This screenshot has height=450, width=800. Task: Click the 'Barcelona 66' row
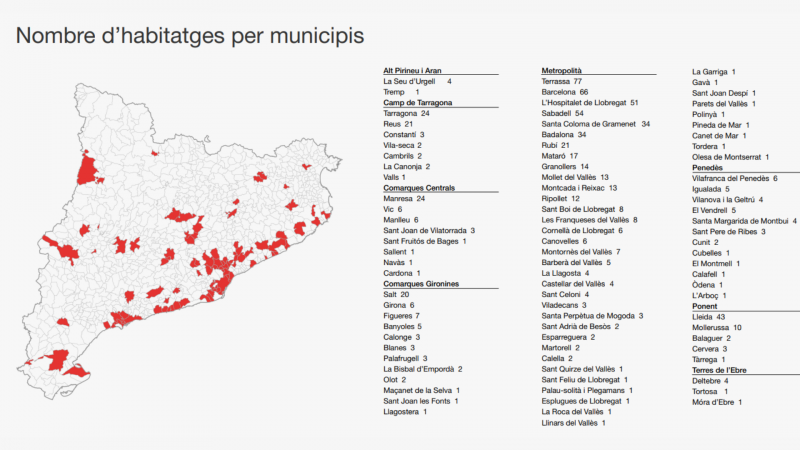point(565,92)
